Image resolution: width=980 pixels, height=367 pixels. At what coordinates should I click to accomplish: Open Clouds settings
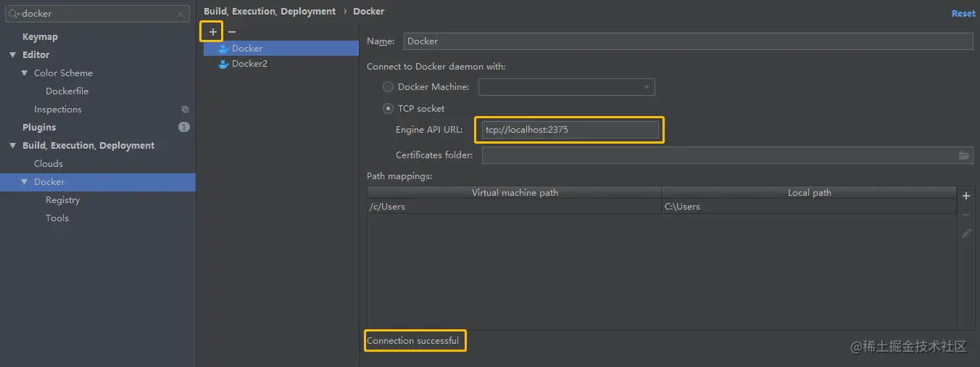click(49, 164)
